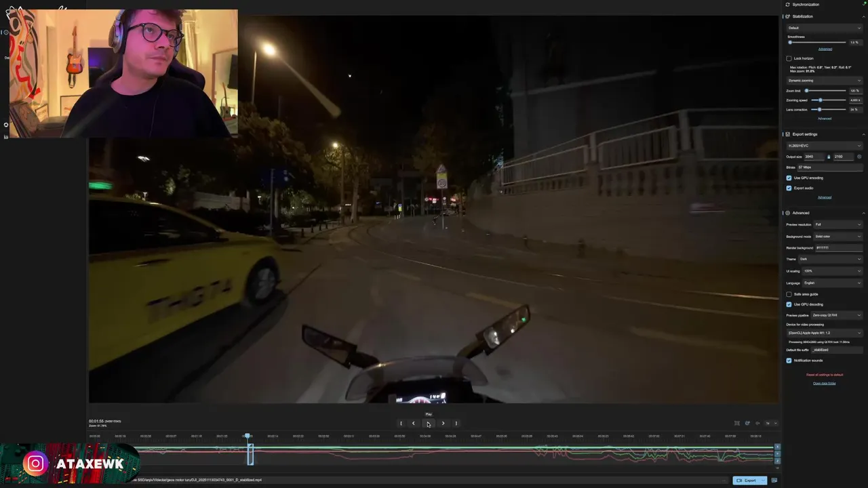Screen dimensions: 868x488
Task: Open the Export button dropdown arrow
Action: (763, 481)
